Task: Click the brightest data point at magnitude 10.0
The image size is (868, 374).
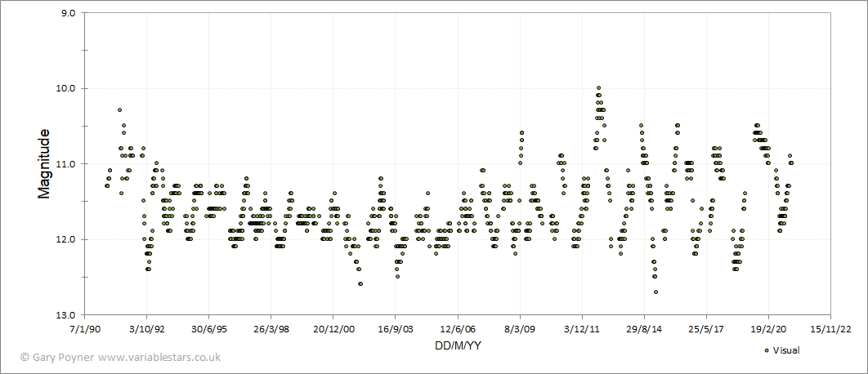Action: tap(598, 88)
